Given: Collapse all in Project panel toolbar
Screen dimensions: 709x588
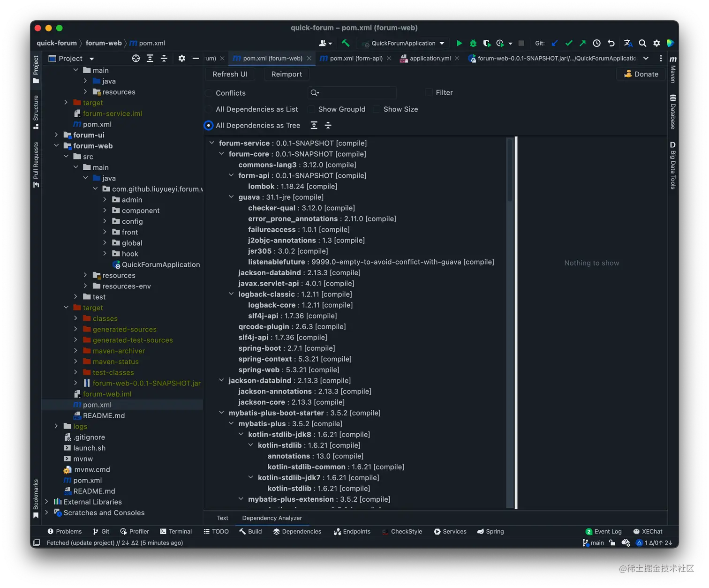Looking at the screenshot, I should (x=164, y=58).
